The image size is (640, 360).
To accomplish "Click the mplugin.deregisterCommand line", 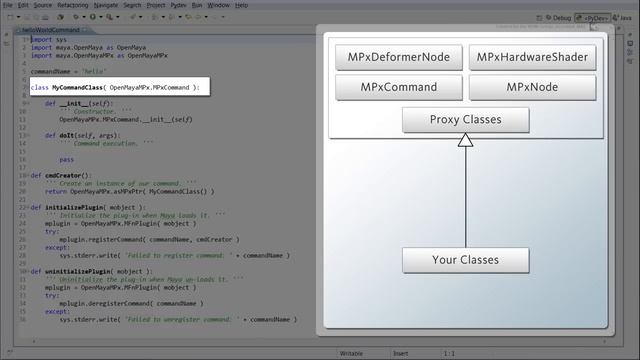I will click(131, 304).
